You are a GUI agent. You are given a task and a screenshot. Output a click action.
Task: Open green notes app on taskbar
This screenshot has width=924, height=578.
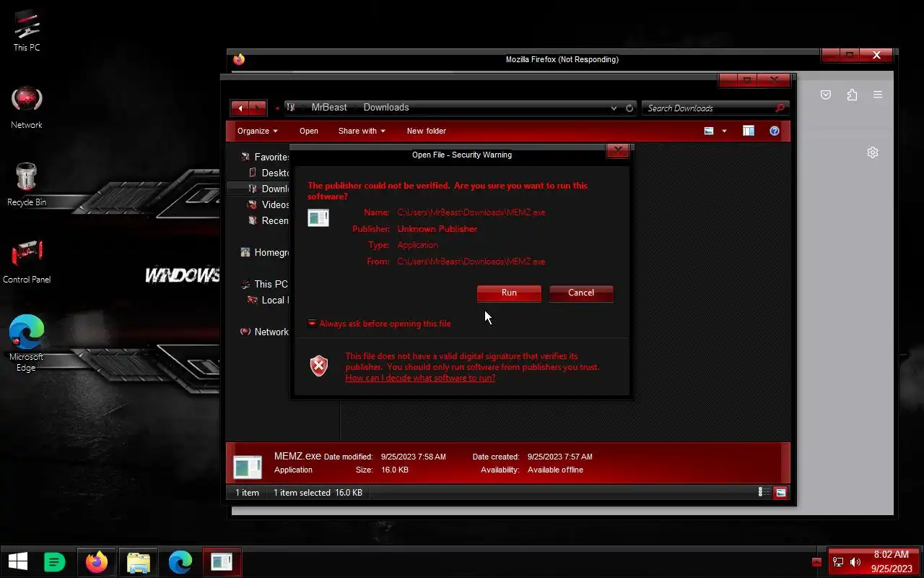55,561
